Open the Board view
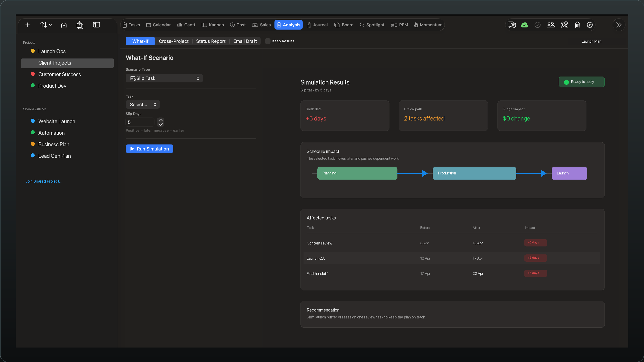This screenshot has height=362, width=644. 344,25
